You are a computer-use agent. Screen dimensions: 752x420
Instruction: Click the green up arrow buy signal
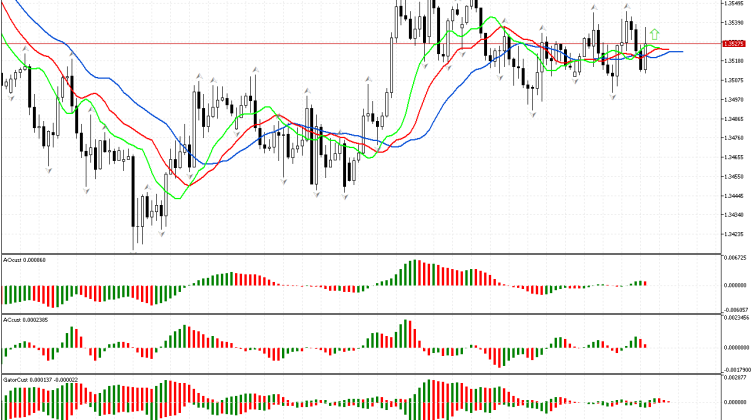click(x=655, y=34)
